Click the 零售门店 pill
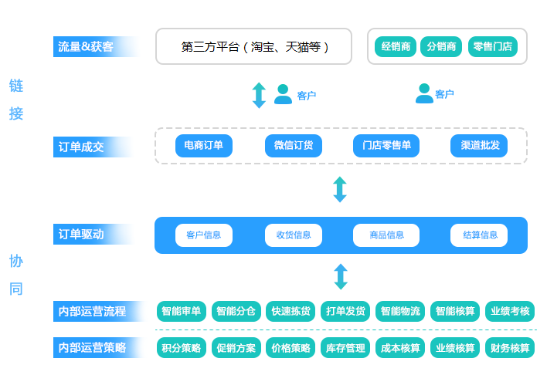 pos(493,46)
